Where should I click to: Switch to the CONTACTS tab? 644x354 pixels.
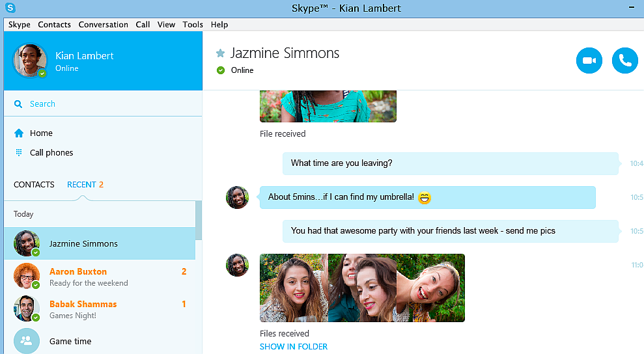click(x=34, y=185)
